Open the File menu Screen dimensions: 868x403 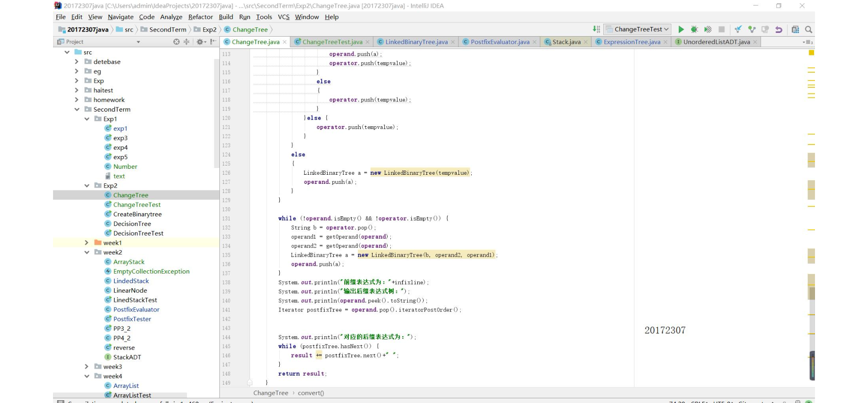pyautogui.click(x=61, y=17)
